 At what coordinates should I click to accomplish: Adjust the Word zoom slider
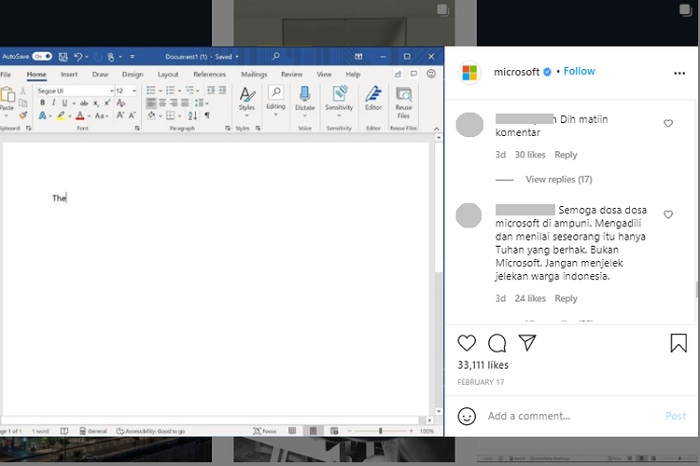click(x=380, y=431)
